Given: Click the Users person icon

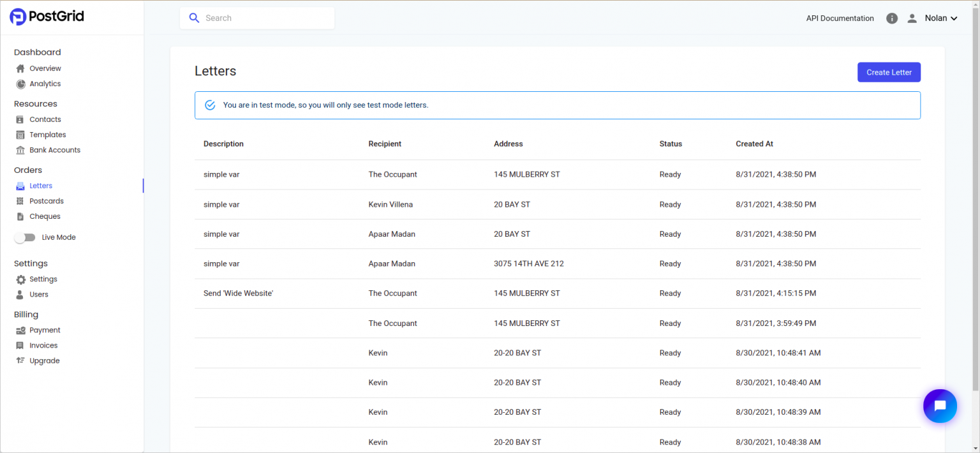Looking at the screenshot, I should [x=20, y=295].
